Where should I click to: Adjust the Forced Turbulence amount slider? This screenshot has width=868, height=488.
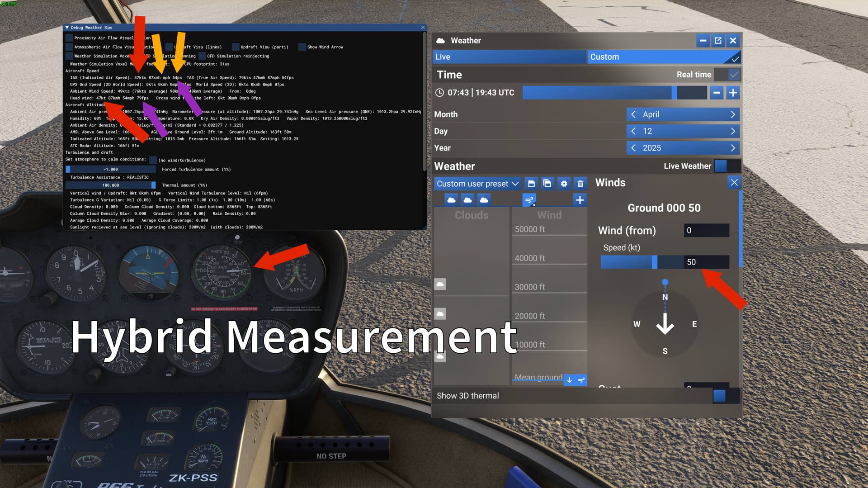coord(111,170)
